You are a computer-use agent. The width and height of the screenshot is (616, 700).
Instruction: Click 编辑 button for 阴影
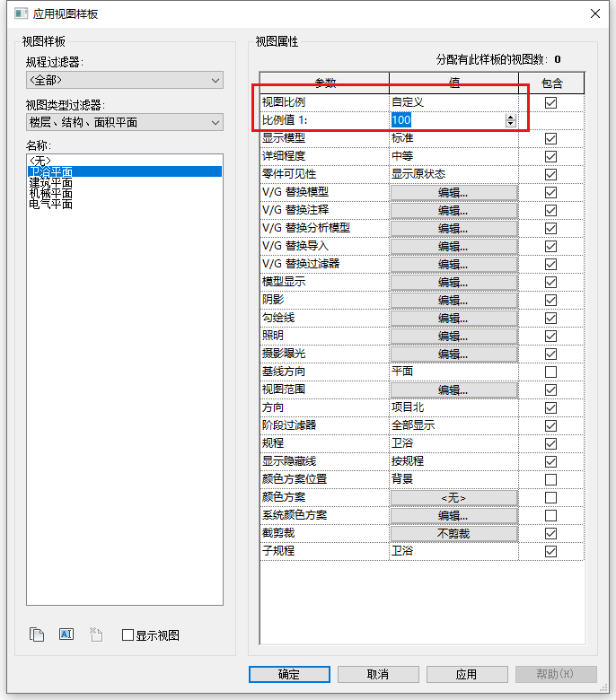[453, 300]
